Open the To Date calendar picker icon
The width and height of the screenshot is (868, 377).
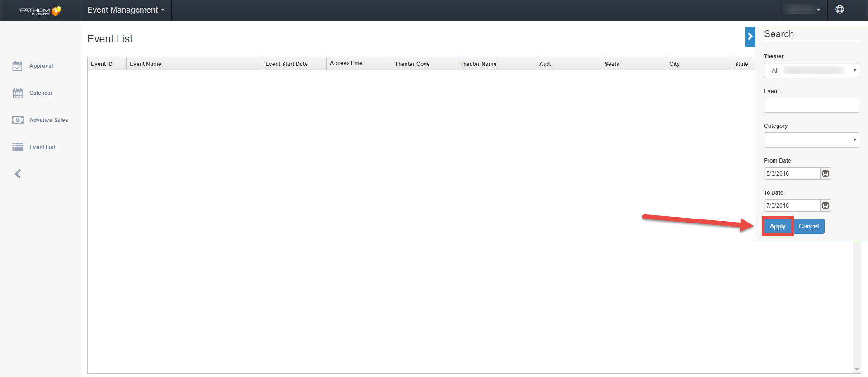[x=826, y=205]
